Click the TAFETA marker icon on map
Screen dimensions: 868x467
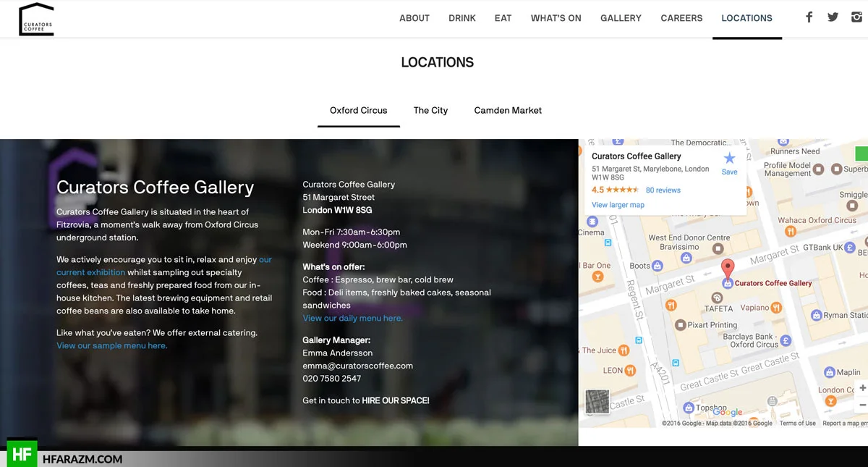pos(717,298)
